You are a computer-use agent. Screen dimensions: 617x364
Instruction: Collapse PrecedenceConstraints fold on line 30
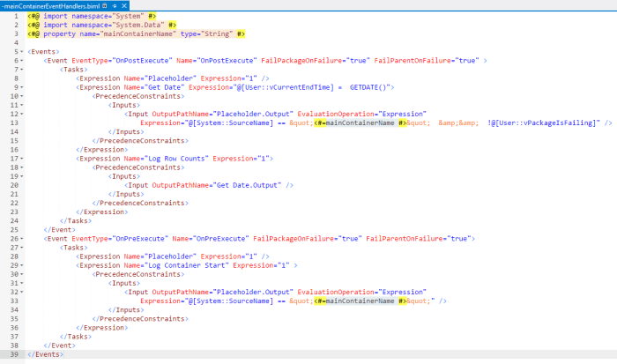pyautogui.click(x=22, y=274)
